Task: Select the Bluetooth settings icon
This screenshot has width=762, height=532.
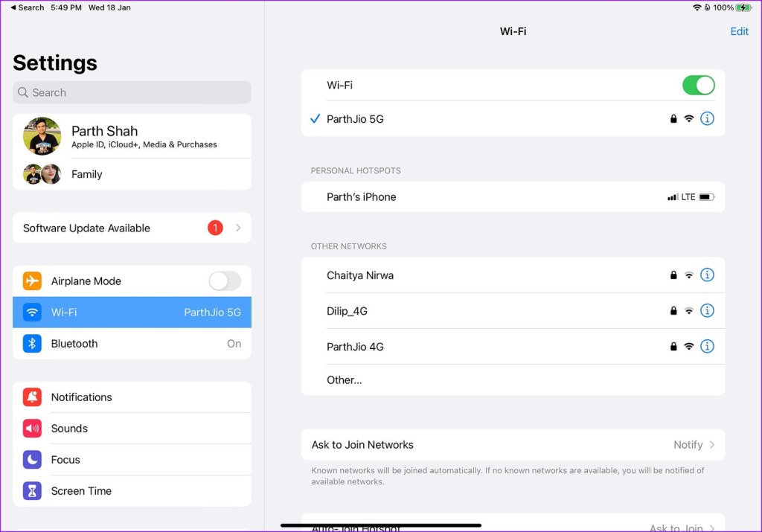Action: (x=31, y=344)
